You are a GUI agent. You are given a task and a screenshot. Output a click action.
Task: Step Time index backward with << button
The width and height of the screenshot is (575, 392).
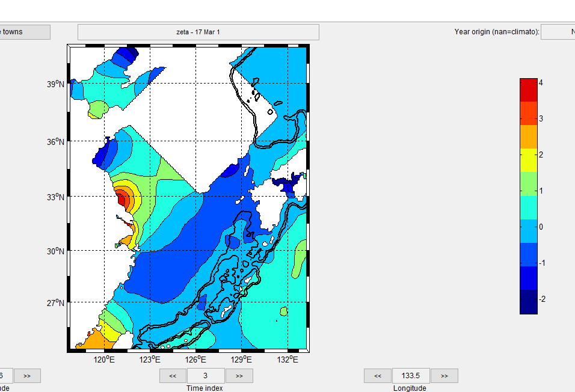click(x=173, y=376)
